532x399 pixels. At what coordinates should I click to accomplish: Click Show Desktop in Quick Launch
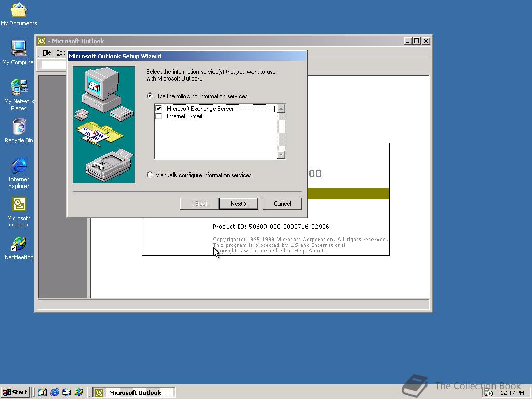[x=43, y=392]
